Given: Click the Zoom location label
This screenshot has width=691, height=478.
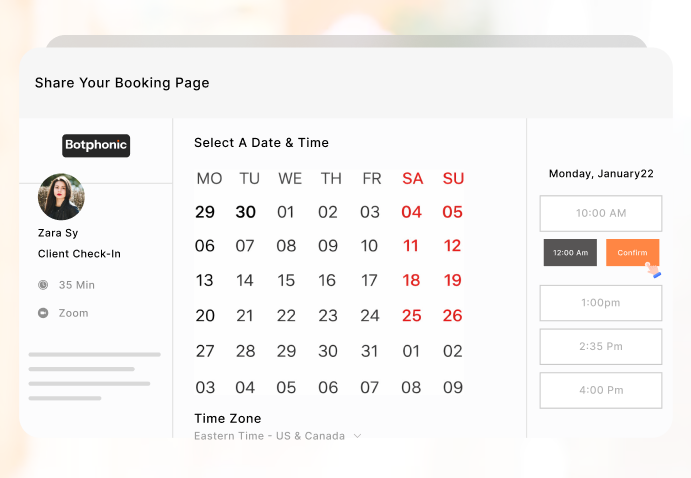Looking at the screenshot, I should pos(74,313).
